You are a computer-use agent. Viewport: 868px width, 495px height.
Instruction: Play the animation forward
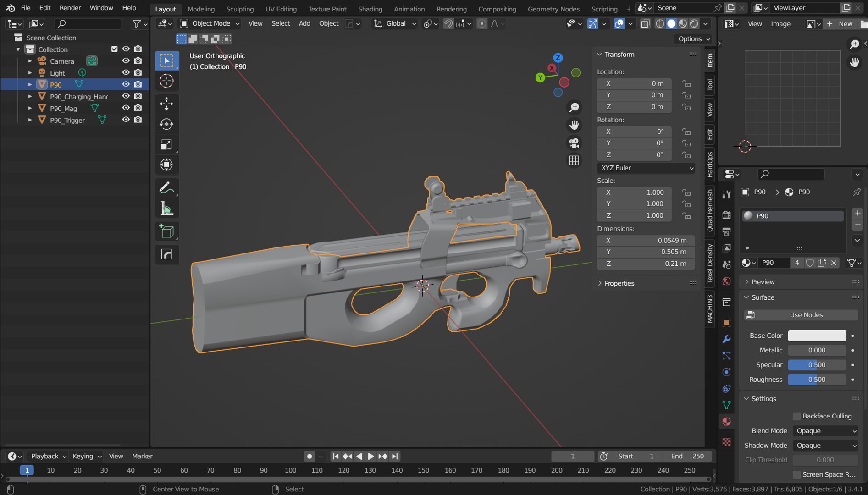coord(371,456)
